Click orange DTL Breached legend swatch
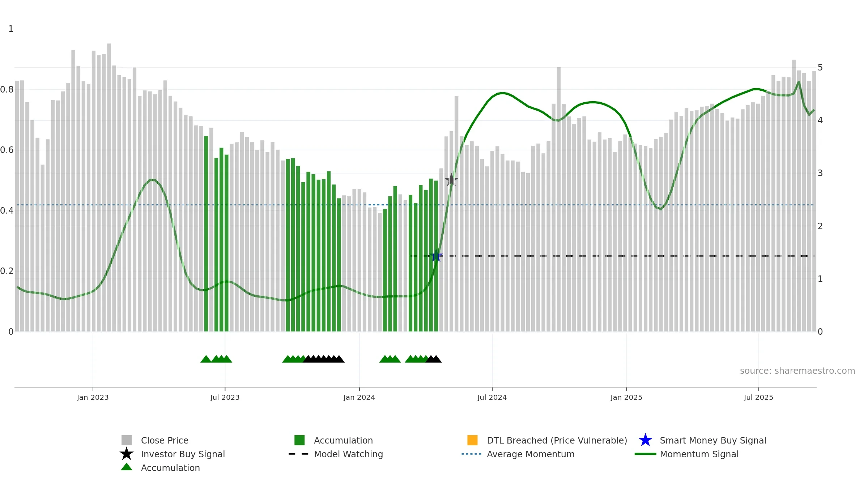The image size is (868, 488). [472, 440]
